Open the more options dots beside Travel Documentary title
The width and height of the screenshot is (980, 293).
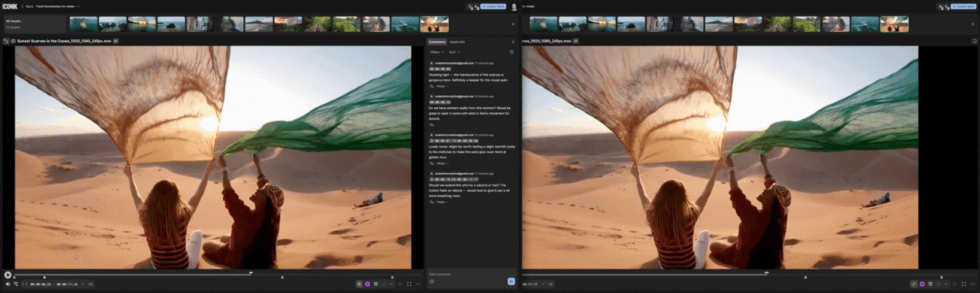[x=78, y=6]
